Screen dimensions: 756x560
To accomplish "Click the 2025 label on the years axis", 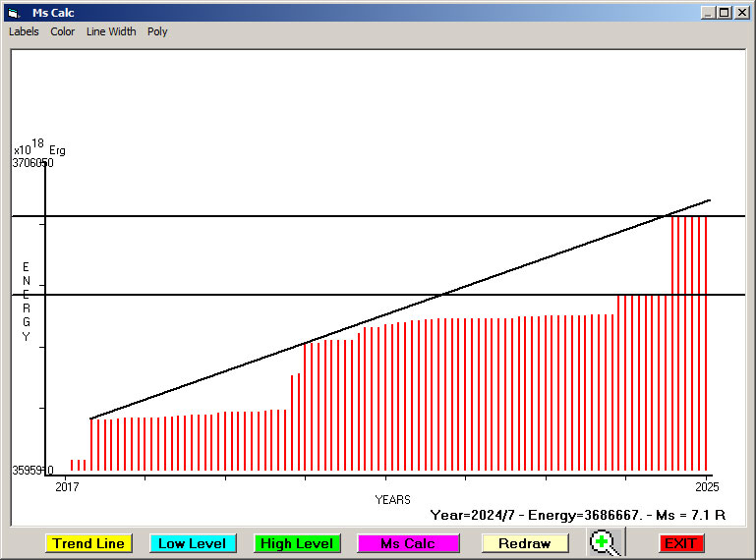I will (x=706, y=486).
